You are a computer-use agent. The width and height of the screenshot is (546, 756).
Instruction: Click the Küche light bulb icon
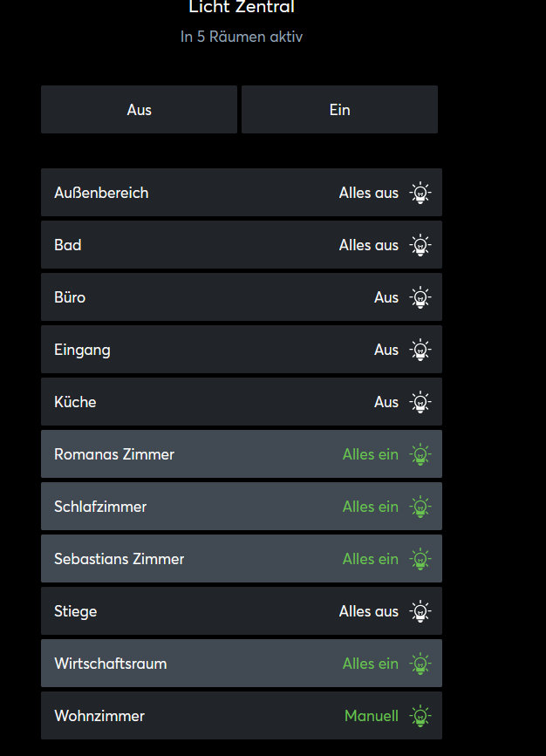point(420,402)
